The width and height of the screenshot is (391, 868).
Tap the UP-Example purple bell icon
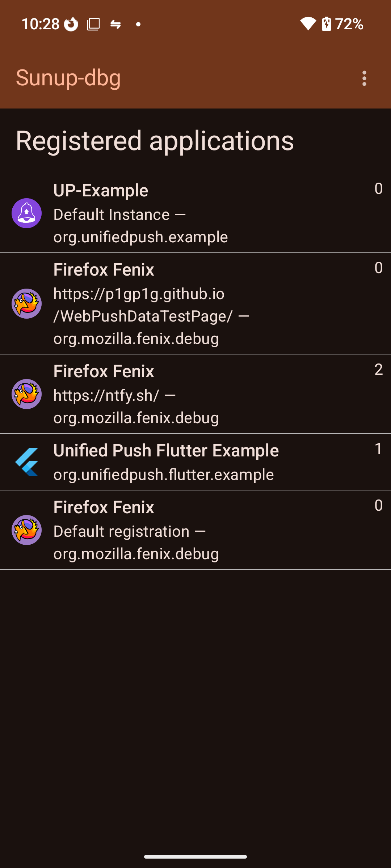click(26, 213)
